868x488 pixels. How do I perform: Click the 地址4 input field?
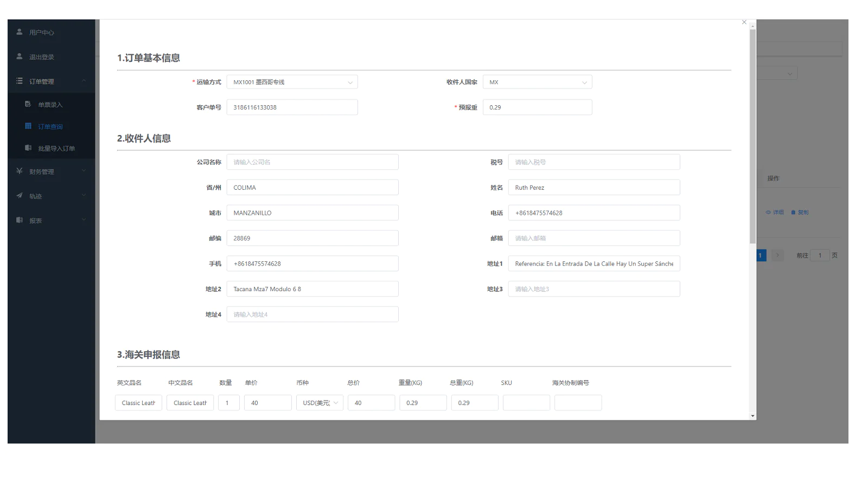point(312,314)
